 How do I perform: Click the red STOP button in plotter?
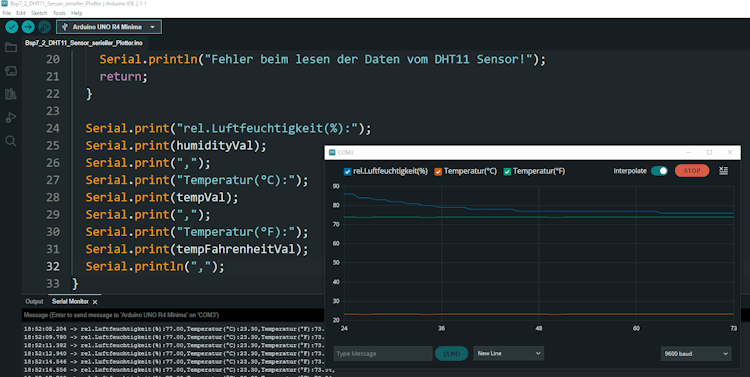click(692, 171)
